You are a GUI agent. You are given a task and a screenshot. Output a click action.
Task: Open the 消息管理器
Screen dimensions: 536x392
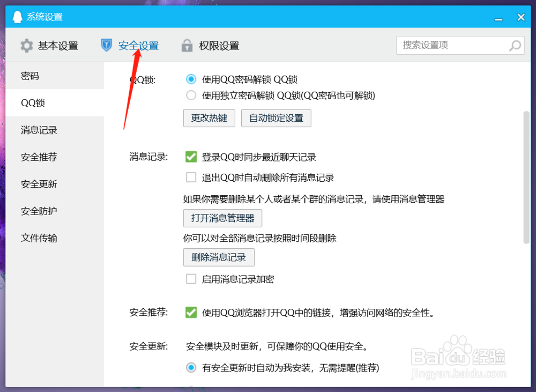(x=223, y=218)
